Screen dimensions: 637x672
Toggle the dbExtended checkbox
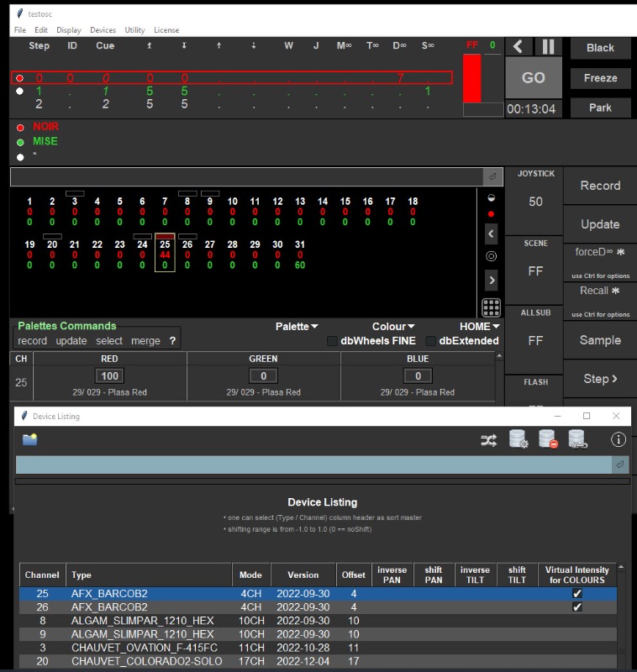[x=431, y=341]
